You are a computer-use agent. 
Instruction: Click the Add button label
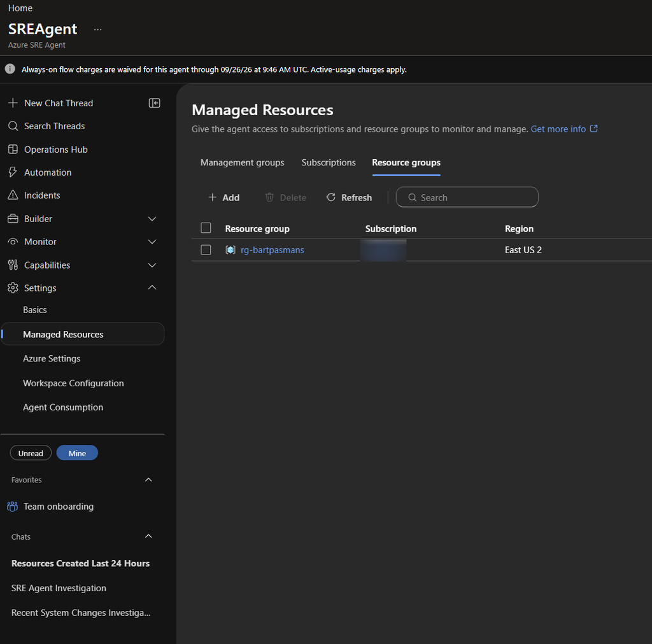[230, 197]
